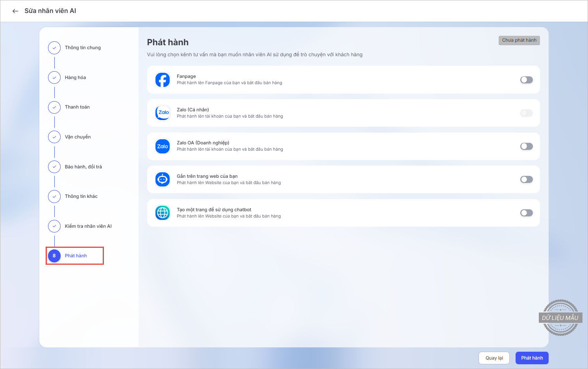Click the Chưa phát hành status badge
This screenshot has height=369, width=588.
(x=519, y=40)
